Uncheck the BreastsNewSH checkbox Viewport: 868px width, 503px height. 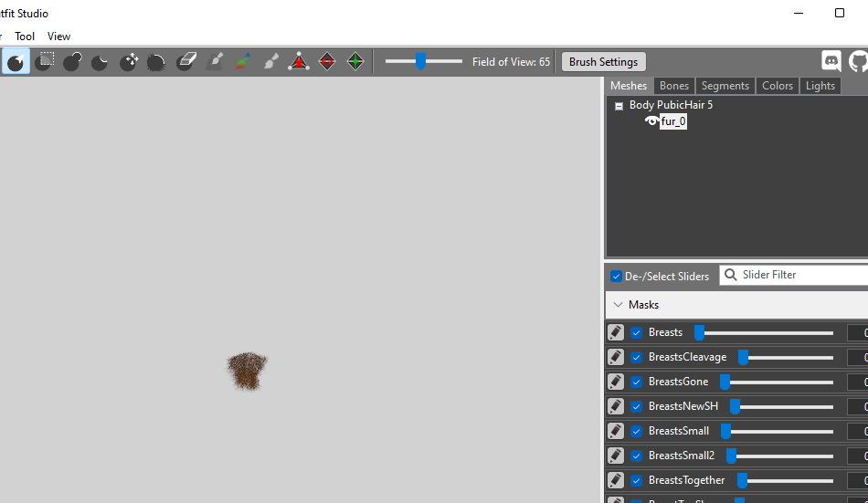[x=637, y=406]
